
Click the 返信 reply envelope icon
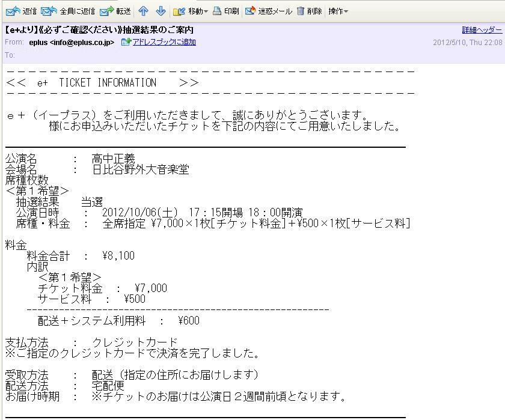click(x=13, y=11)
